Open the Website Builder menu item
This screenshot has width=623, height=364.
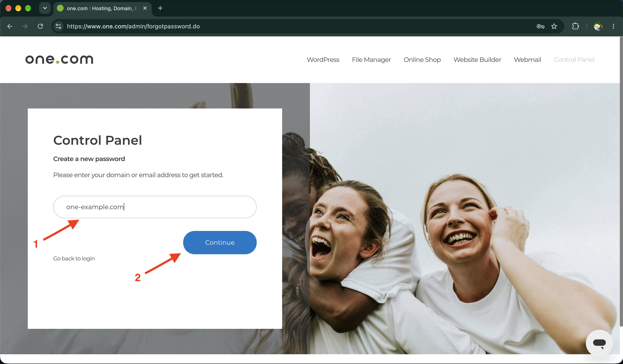point(477,60)
